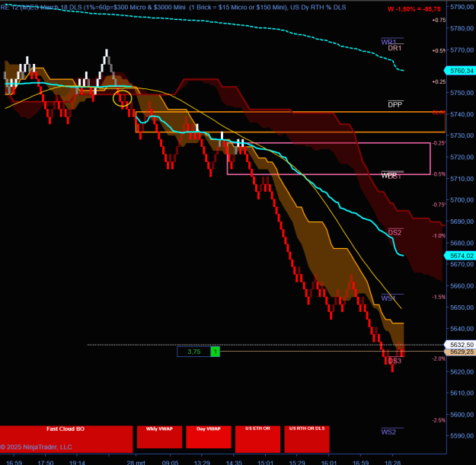Click the Wkly VWAP signal panel
476x465 pixels.
(x=159, y=437)
